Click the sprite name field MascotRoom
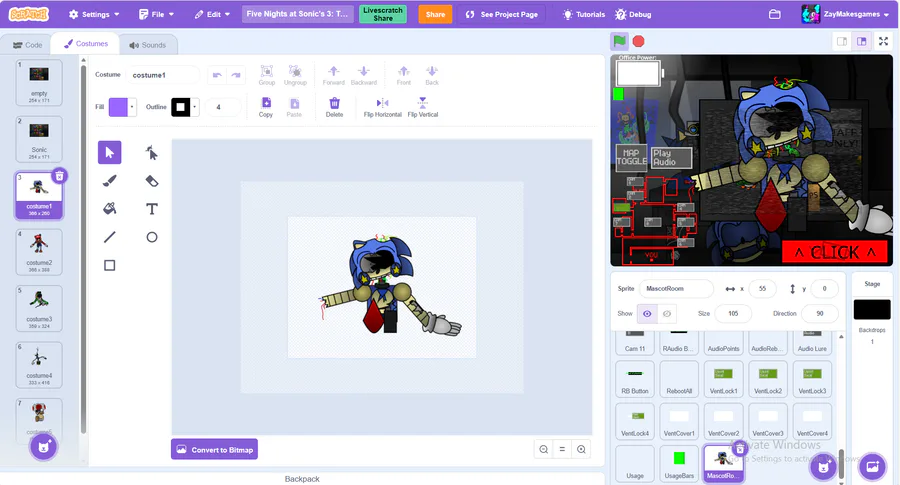The image size is (900, 485). pyautogui.click(x=676, y=289)
